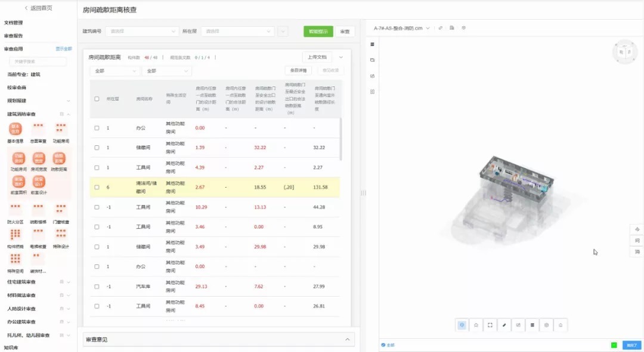
Task: Open the 电梯核查 review icon
Action: (x=38, y=234)
